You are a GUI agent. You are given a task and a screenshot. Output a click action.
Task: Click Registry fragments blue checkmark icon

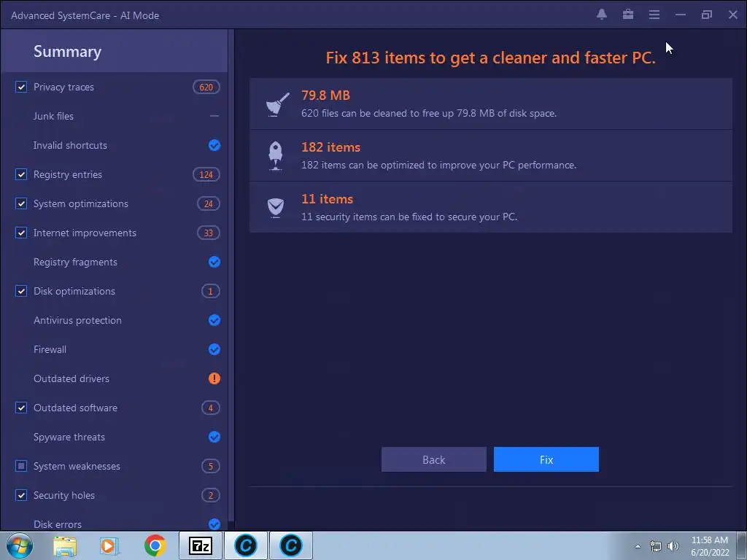[214, 262]
